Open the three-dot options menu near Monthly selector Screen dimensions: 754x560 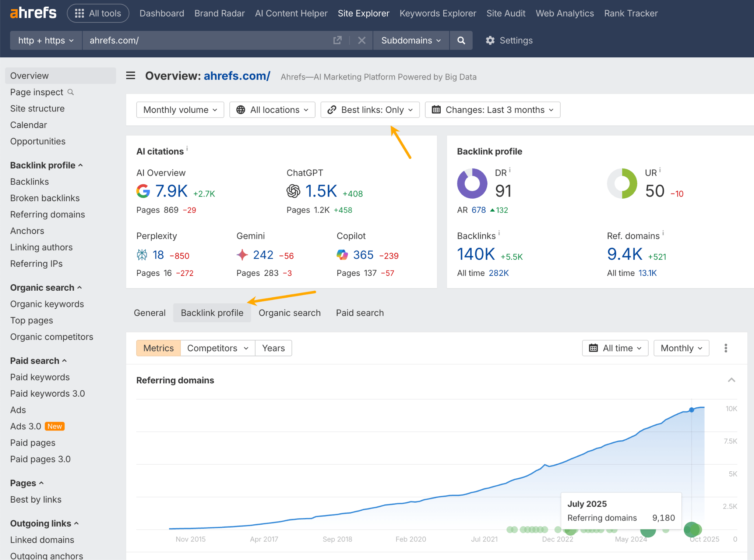tap(726, 348)
